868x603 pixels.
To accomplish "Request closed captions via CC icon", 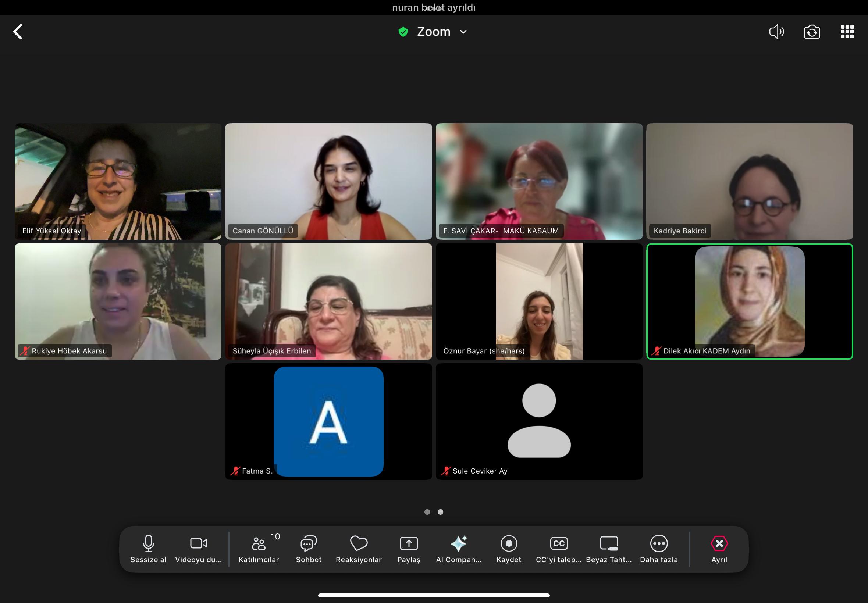I will click(559, 544).
